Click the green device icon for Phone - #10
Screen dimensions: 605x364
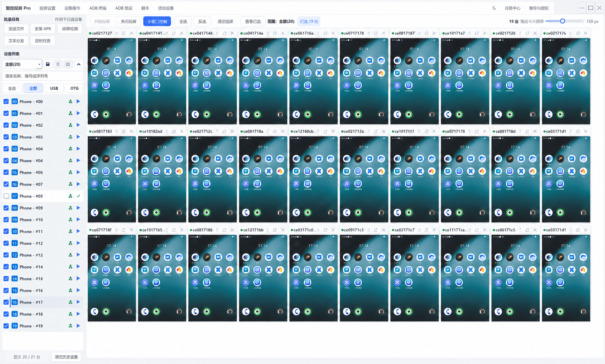point(70,220)
